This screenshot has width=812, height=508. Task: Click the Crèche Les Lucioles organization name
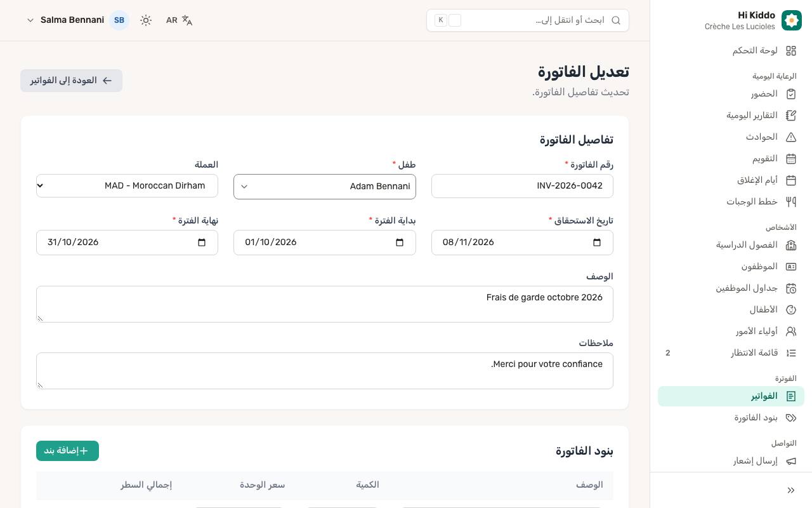click(x=740, y=27)
